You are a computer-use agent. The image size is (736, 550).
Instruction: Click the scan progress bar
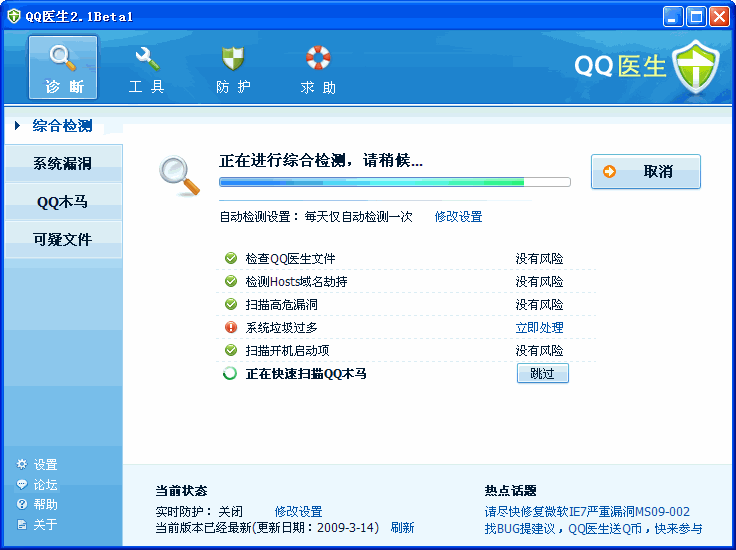point(395,182)
